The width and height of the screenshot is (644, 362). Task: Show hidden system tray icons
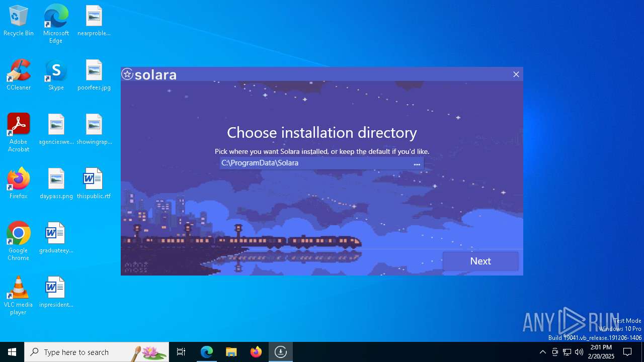pos(542,352)
